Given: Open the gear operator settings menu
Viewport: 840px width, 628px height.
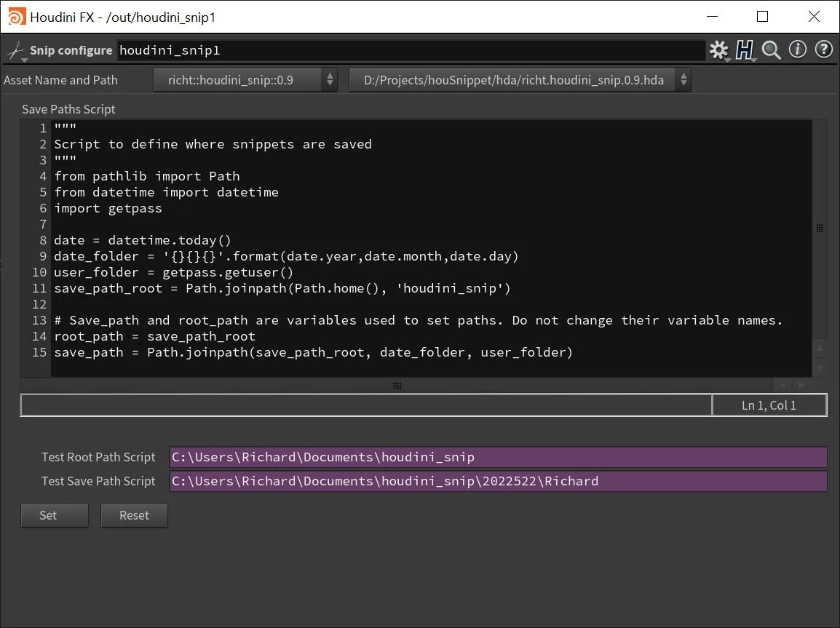Looking at the screenshot, I should tap(718, 51).
